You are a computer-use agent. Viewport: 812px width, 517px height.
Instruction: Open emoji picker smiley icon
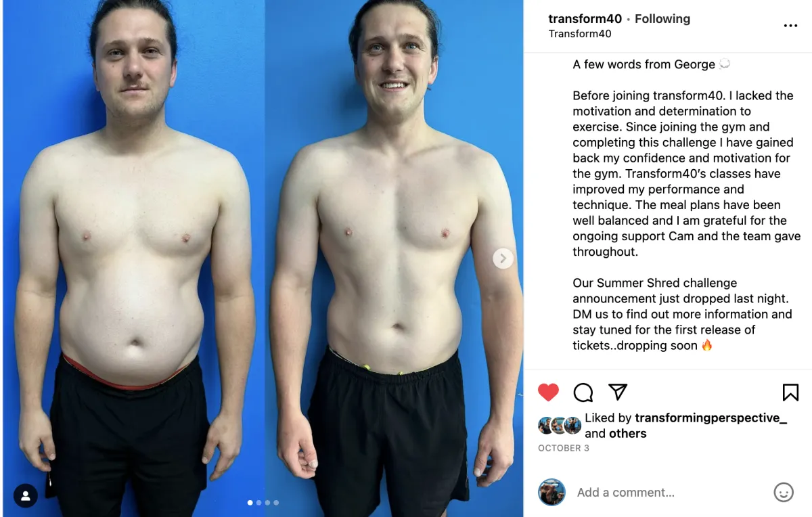click(x=784, y=492)
